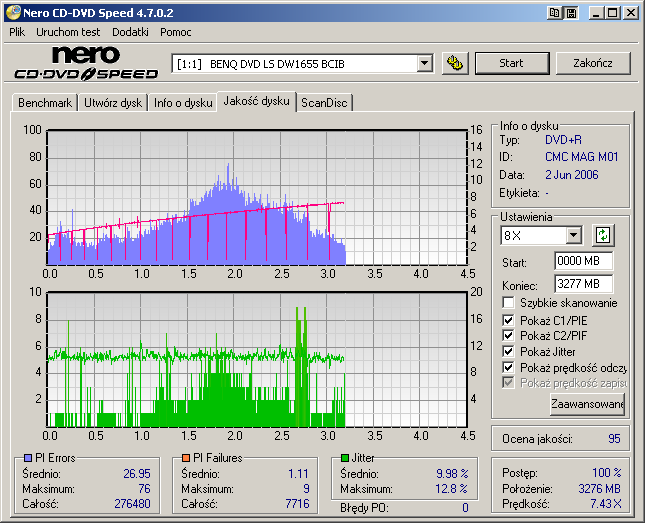Click the green Jitter legend square
The height and width of the screenshot is (523, 645).
pos(345,458)
